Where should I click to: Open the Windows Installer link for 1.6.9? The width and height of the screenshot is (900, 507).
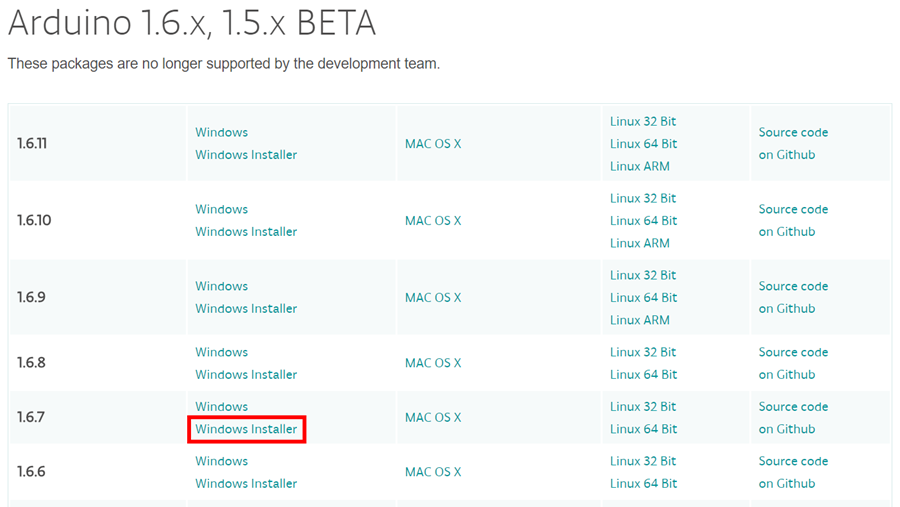(246, 308)
